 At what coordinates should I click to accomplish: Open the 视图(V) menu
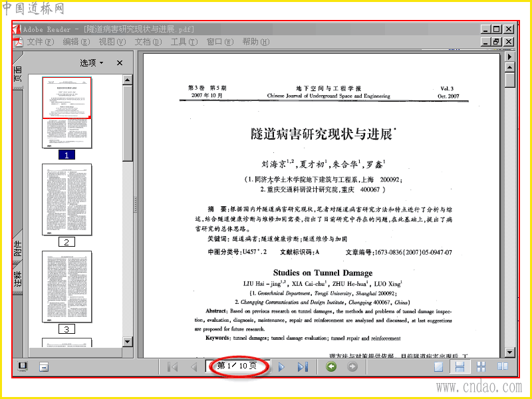click(x=112, y=42)
